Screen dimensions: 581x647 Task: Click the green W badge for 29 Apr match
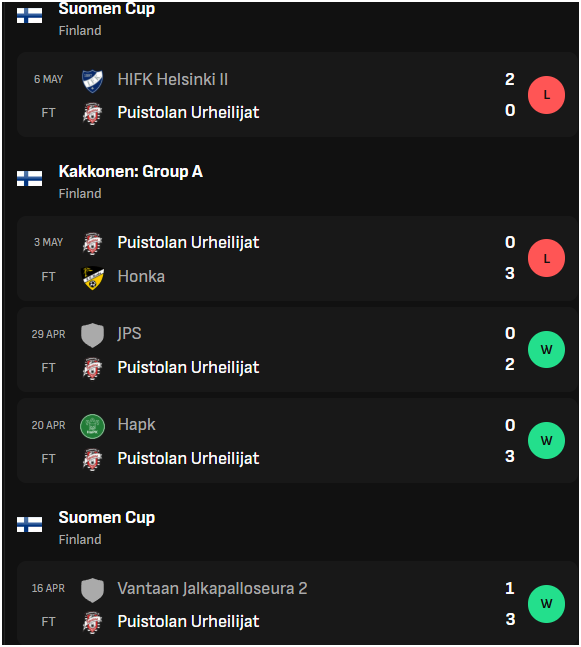[x=546, y=349]
